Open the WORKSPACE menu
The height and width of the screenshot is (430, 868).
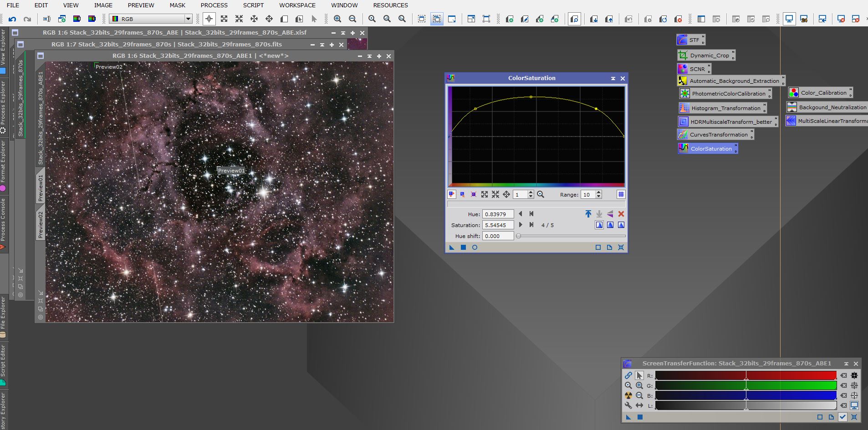pyautogui.click(x=297, y=5)
